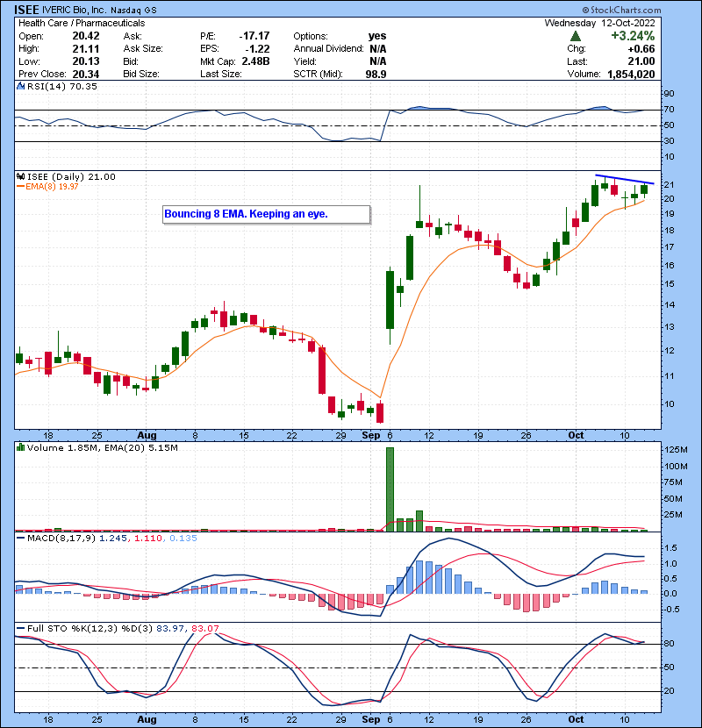Click the company name IVERIC Bio, Inc.
The image size is (702, 728).
[x=74, y=10]
